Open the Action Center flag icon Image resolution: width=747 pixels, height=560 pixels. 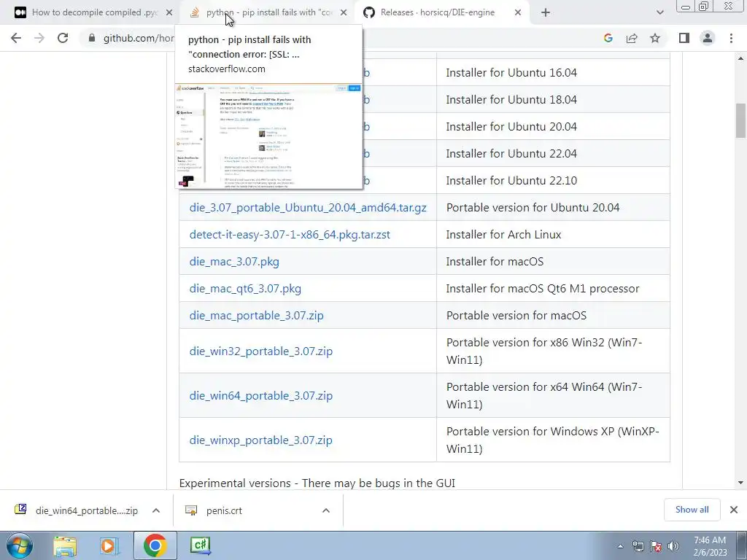point(656,546)
